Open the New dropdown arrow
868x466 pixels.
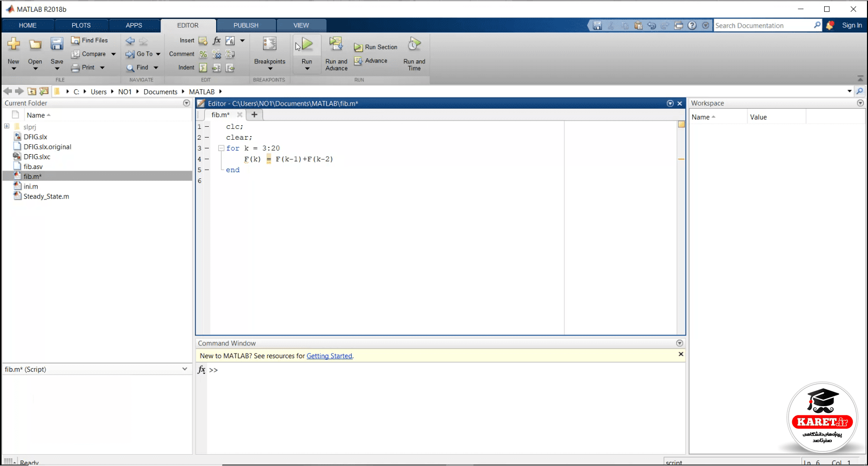14,69
